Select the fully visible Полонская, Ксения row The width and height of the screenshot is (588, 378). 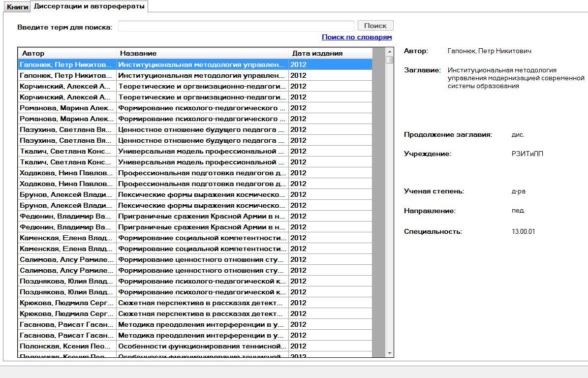[x=195, y=346]
